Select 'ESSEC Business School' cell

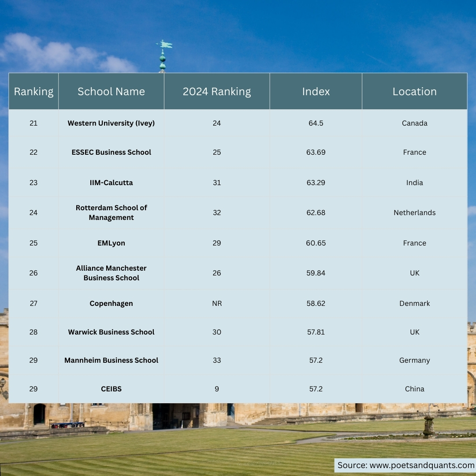coord(111,152)
